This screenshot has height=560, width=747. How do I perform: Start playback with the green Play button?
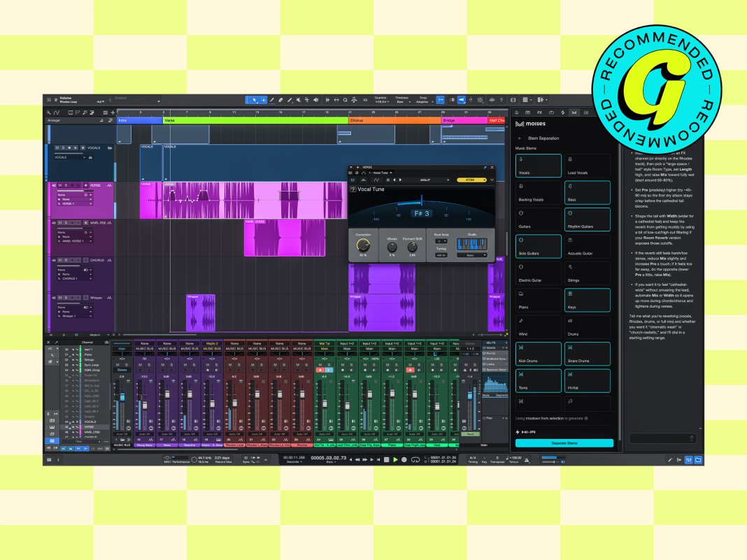pyautogui.click(x=395, y=459)
